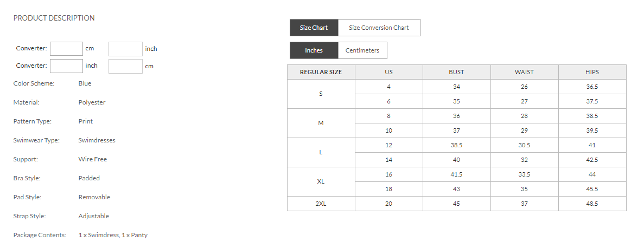Focus the second-row inch converter input
644x248 pixels.
pyautogui.click(x=66, y=66)
